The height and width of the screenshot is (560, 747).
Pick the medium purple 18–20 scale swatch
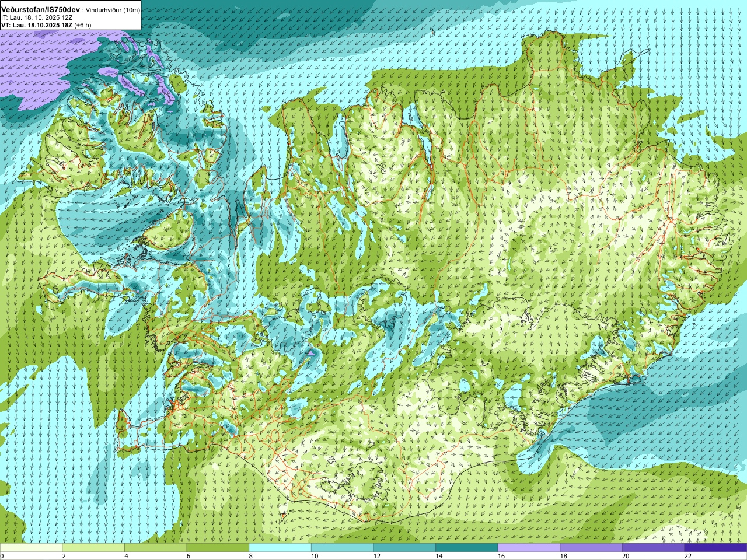click(x=591, y=548)
